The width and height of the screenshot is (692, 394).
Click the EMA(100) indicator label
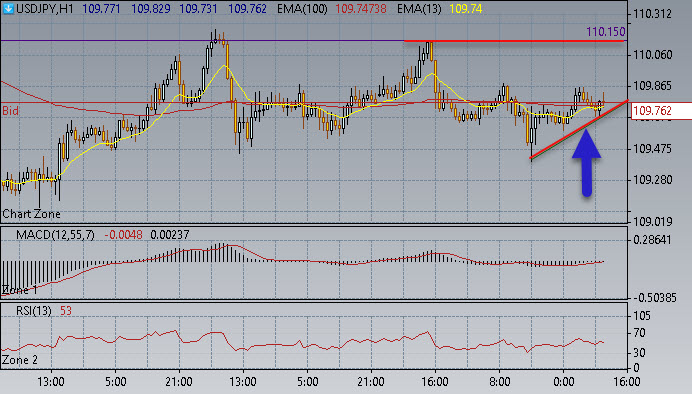tap(302, 9)
